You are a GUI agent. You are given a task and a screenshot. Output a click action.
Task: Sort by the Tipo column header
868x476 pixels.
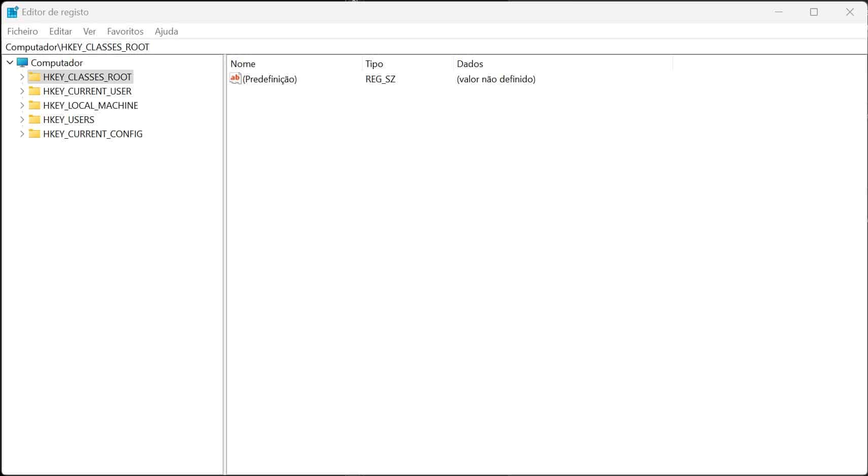click(x=408, y=64)
